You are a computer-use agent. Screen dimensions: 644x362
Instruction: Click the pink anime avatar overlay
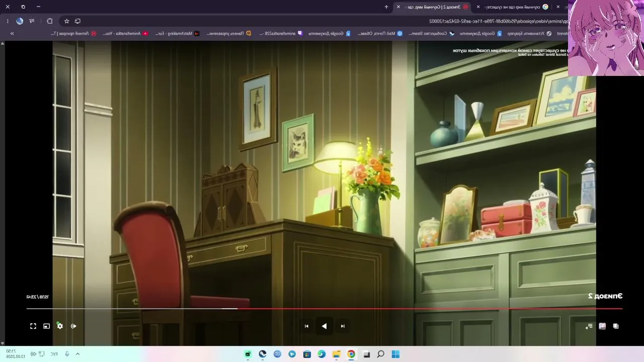pos(606,38)
